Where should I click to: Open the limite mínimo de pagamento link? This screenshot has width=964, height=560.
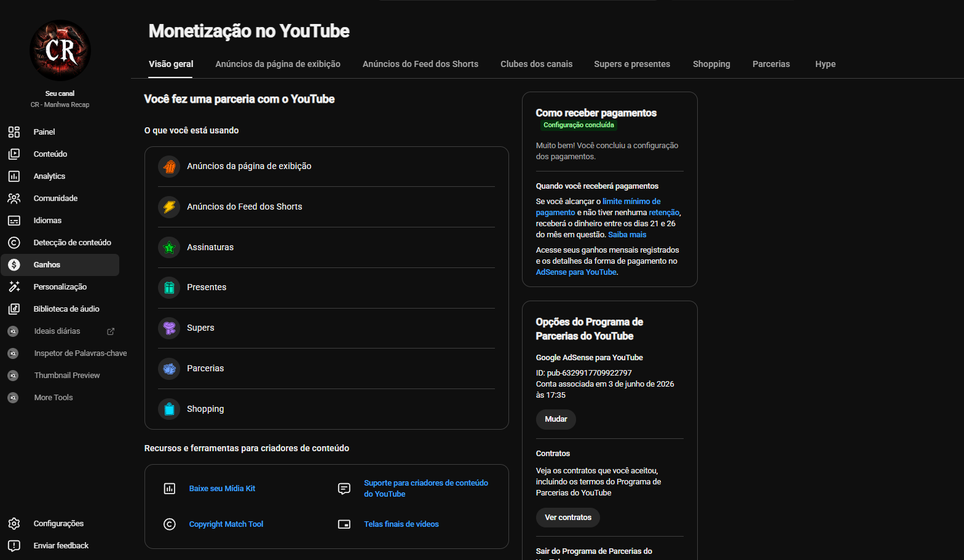pos(598,207)
